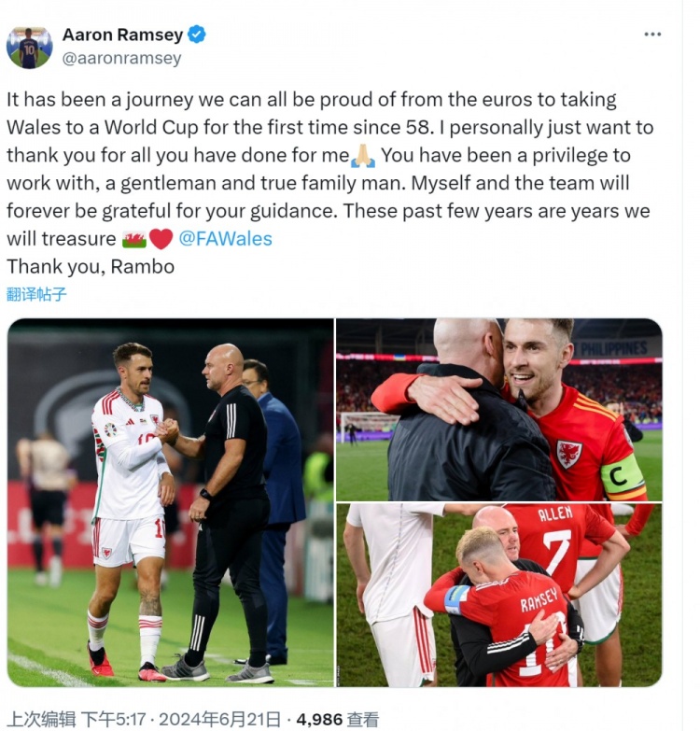Open Aaron Ramsey's profile avatar
The height and width of the screenshot is (731, 700).
pyautogui.click(x=29, y=48)
